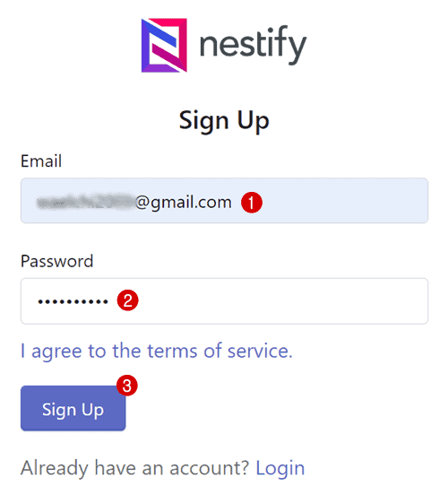Focus the Password input field
This screenshot has width=448, height=495.
pyautogui.click(x=224, y=300)
